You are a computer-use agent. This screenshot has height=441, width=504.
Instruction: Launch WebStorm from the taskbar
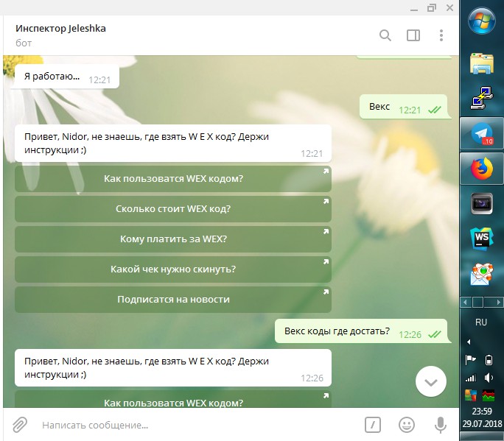pos(481,239)
